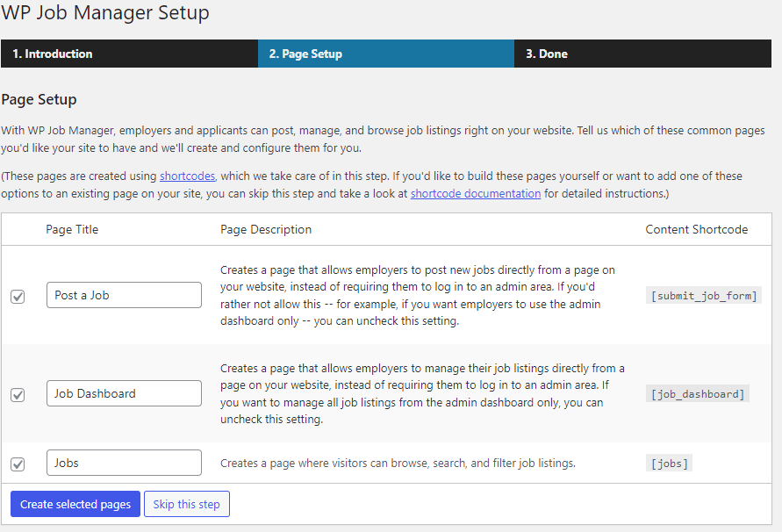Click the WP Job Manager Setup heading
The width and height of the screenshot is (782, 532).
[105, 12]
